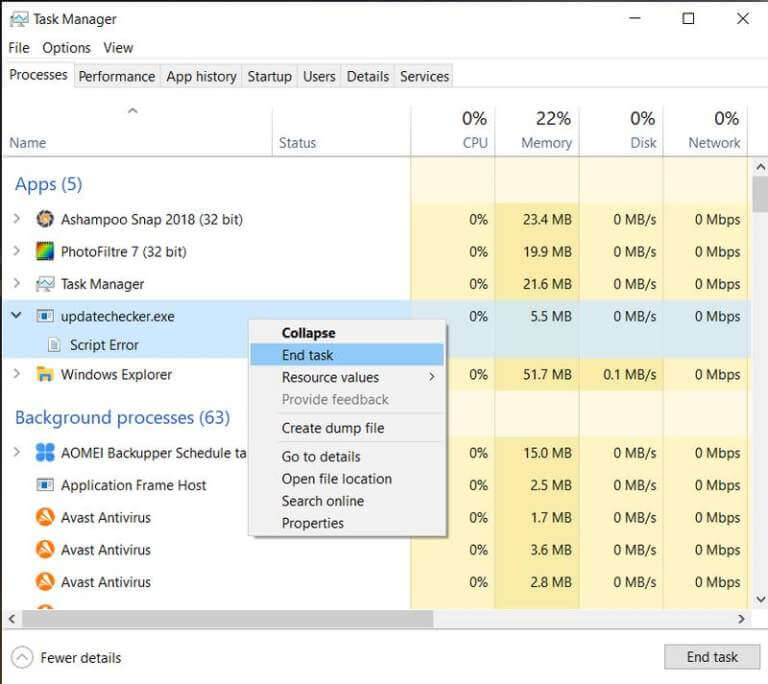The image size is (768, 684).
Task: Open the Options menu
Action: [66, 48]
